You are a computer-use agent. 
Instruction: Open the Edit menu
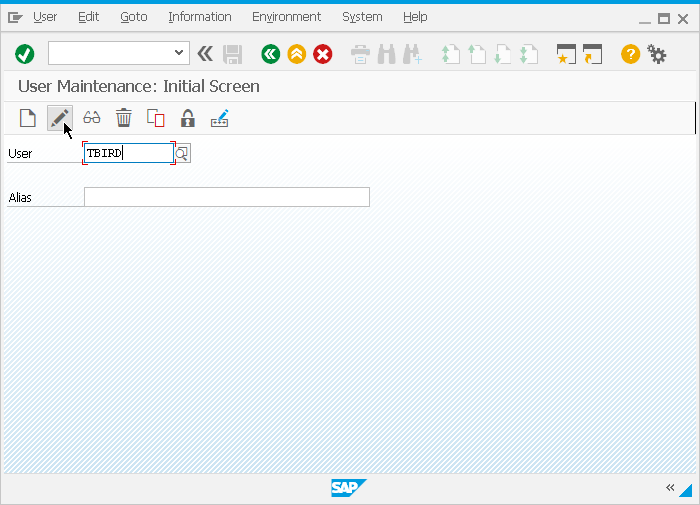pyautogui.click(x=88, y=17)
